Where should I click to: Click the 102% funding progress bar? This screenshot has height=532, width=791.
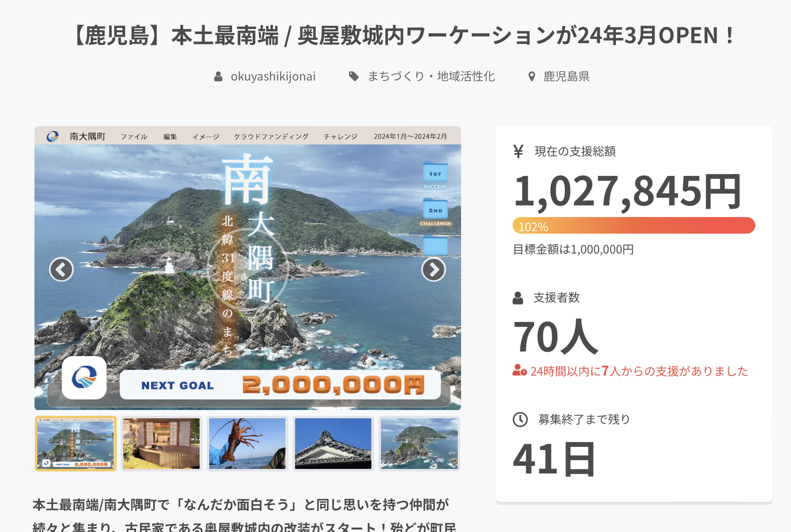tap(633, 226)
